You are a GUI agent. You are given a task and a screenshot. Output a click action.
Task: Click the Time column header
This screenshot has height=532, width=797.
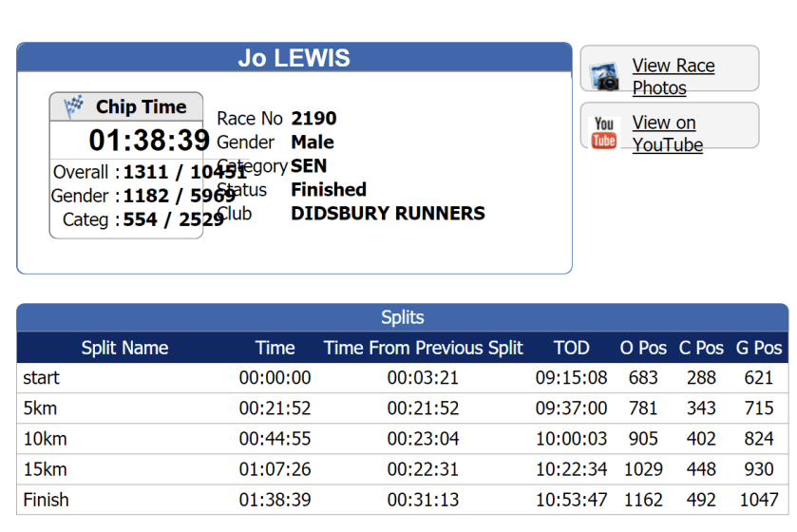tap(275, 348)
